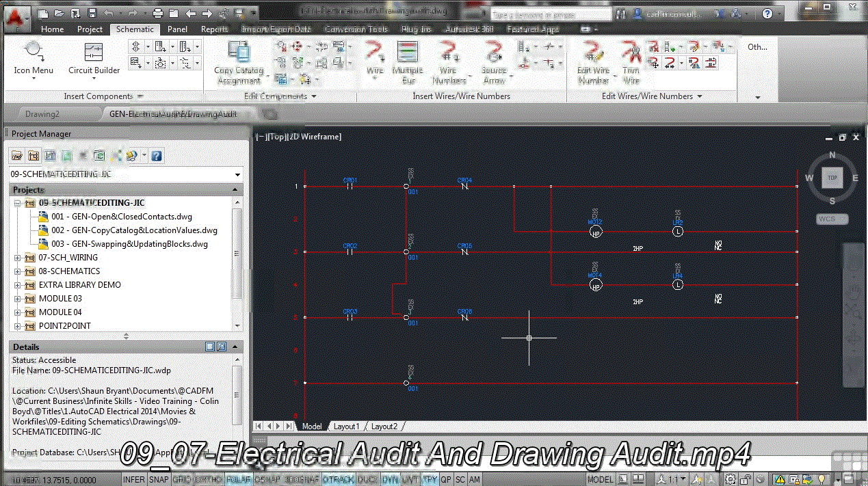Screen dimensions: 868x486
Task: Click Open Project icon in Project Manager
Action: pyautogui.click(x=17, y=156)
